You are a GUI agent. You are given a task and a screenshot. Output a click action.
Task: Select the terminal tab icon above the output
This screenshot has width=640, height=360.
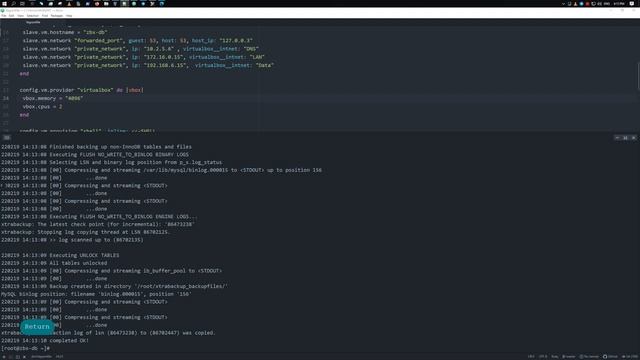7,138
